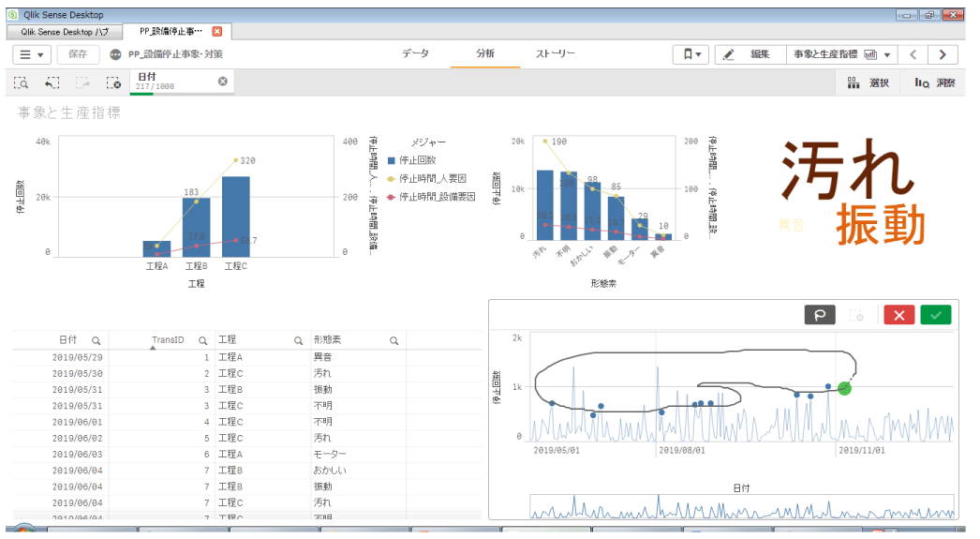Screen dimensions: 980x539
Task: Switch to the データ tab
Action: tap(415, 54)
